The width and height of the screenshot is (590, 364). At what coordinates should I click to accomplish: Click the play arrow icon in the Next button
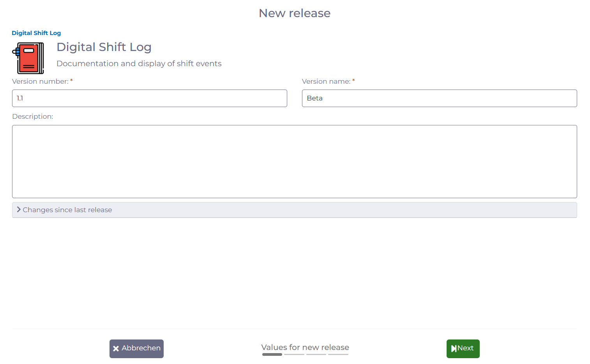tap(454, 348)
